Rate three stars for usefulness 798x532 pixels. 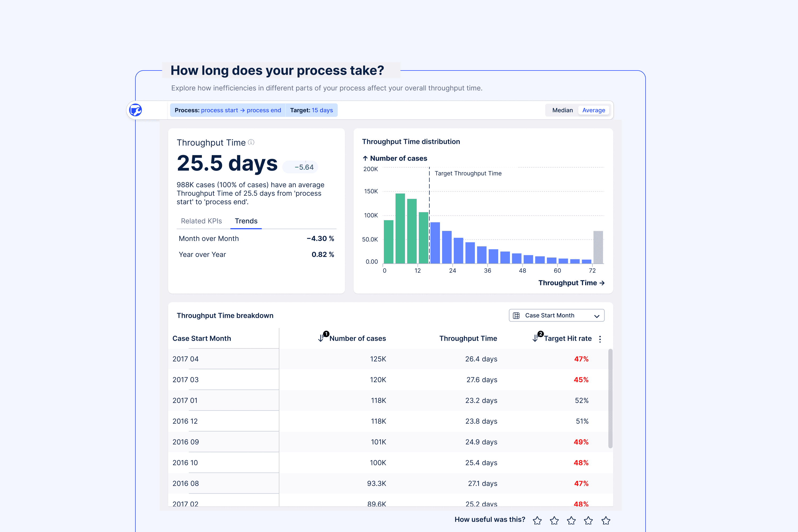[571, 521]
